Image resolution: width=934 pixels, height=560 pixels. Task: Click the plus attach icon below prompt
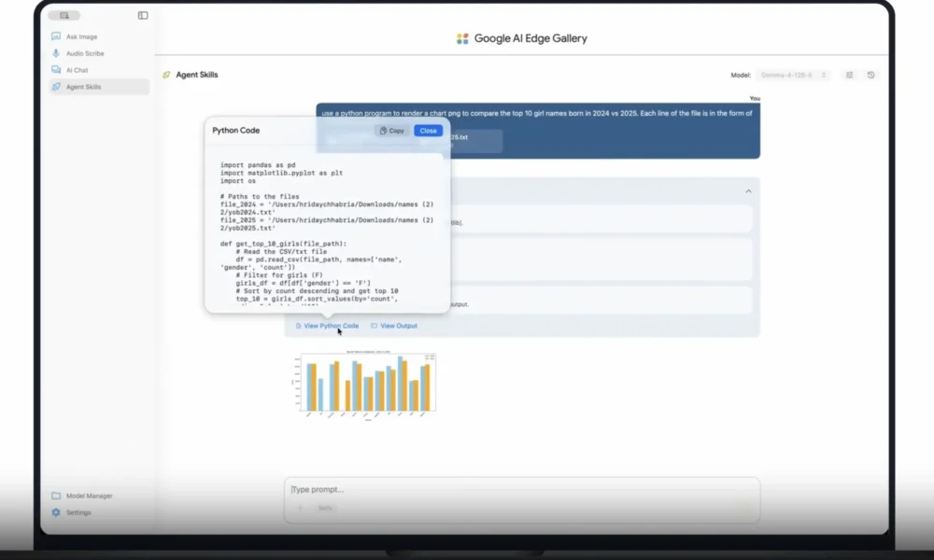tap(300, 509)
